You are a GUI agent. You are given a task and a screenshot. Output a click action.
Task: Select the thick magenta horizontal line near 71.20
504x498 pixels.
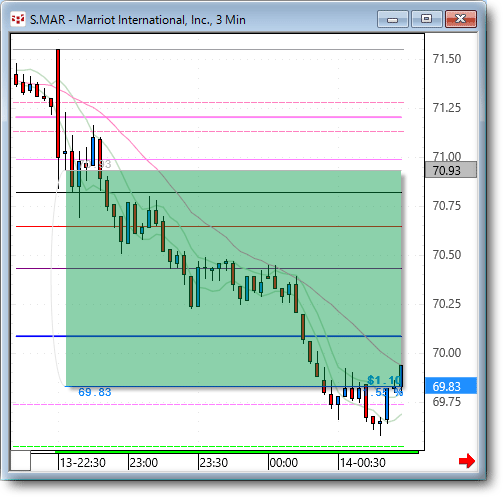click(x=209, y=117)
